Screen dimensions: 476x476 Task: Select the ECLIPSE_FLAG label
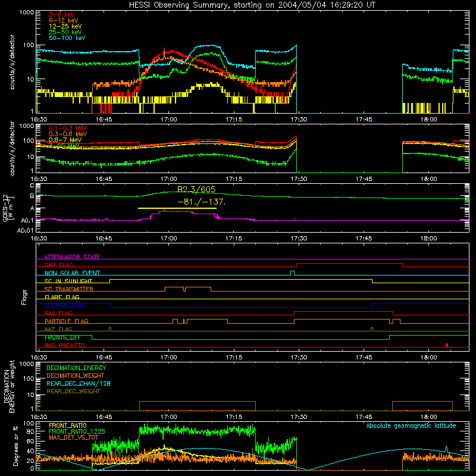(x=65, y=305)
